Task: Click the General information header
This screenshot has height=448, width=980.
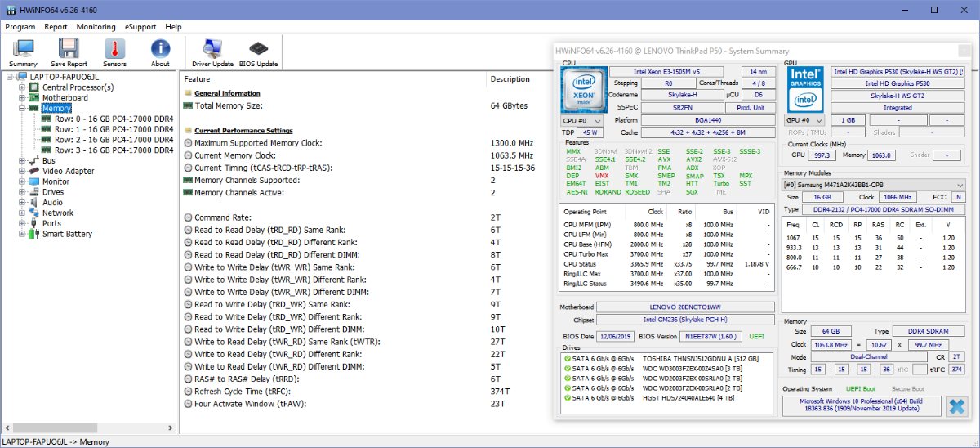Action: (227, 93)
